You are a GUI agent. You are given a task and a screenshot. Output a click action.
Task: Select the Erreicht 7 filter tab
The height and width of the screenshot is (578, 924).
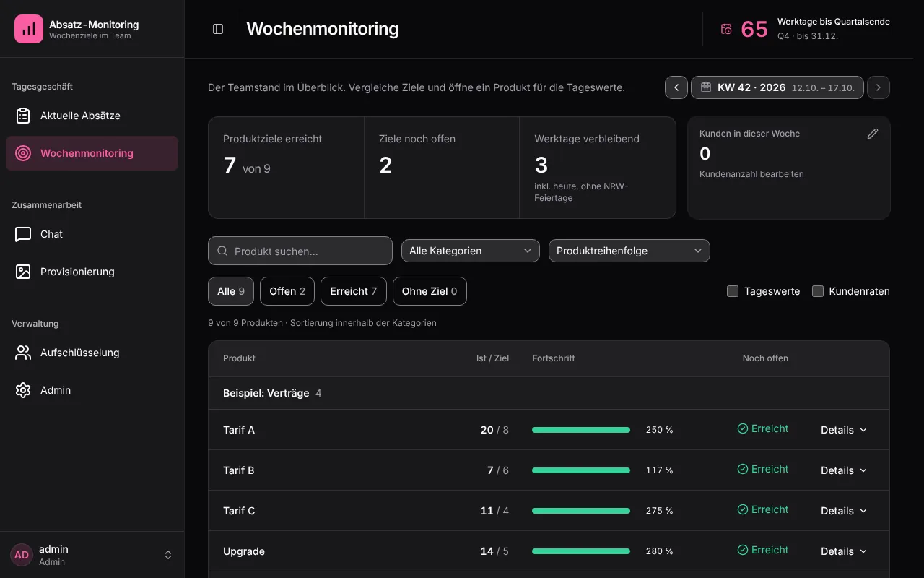coord(354,291)
